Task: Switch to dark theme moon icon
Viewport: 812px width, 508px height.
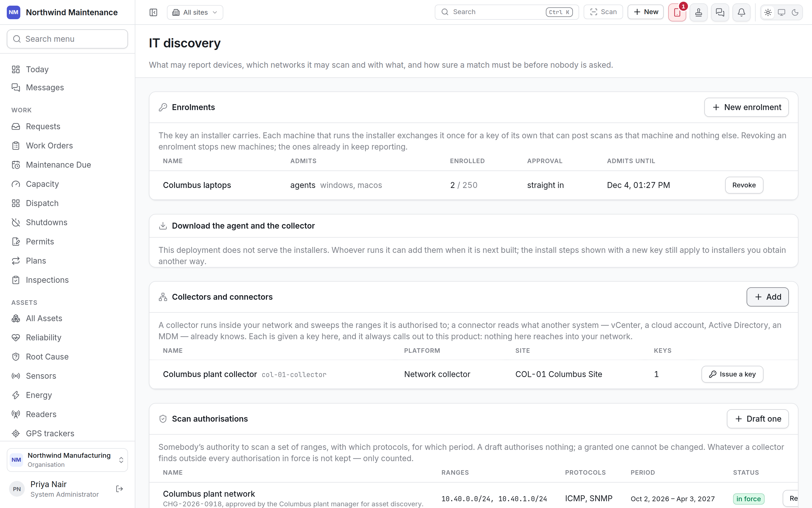Action: pyautogui.click(x=795, y=12)
